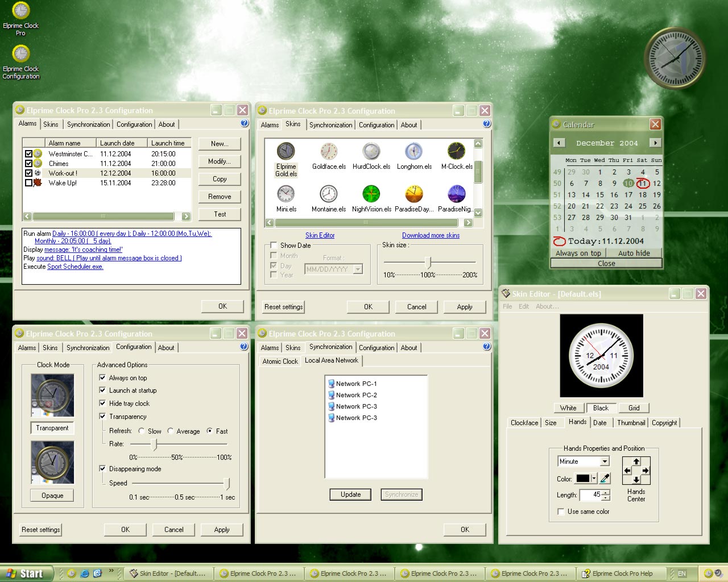
Task: Open the MM/DD/YYYY date format dropdown
Action: tap(358, 269)
